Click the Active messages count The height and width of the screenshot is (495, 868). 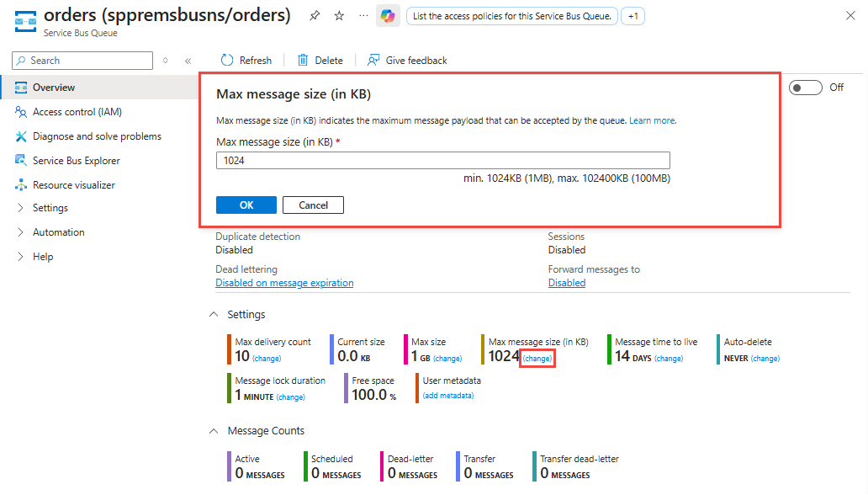click(260, 473)
